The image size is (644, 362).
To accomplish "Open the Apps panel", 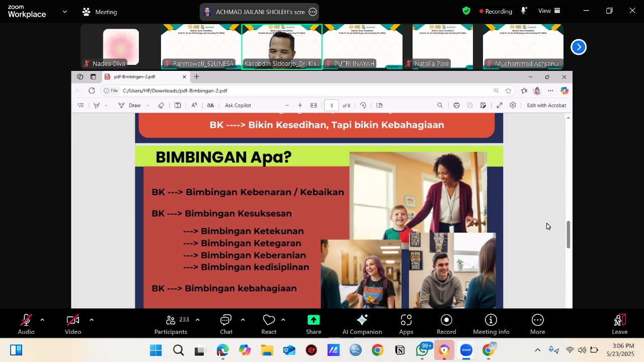I will point(406,324).
